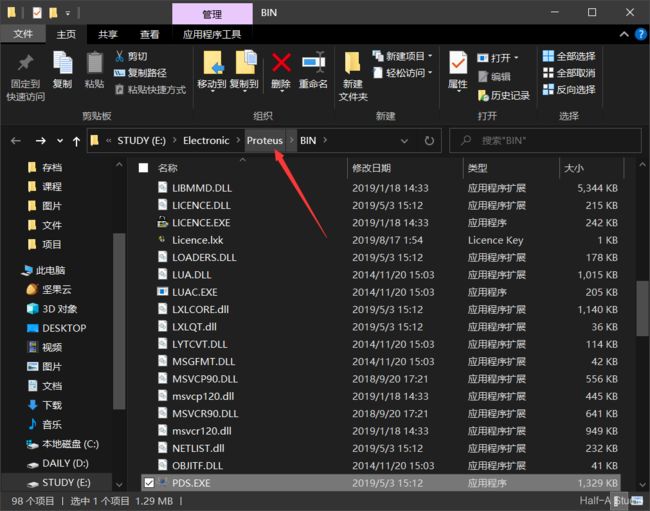Open the 应用程序工具 Application Tools tab
Screen dimensions: 650x511
coord(212,34)
